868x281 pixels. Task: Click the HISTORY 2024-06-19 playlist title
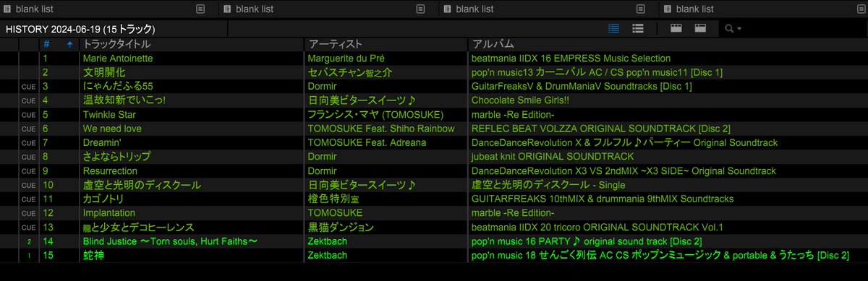click(x=80, y=30)
